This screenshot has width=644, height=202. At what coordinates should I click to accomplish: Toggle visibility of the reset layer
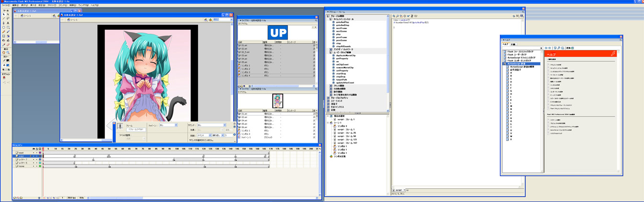34,153
